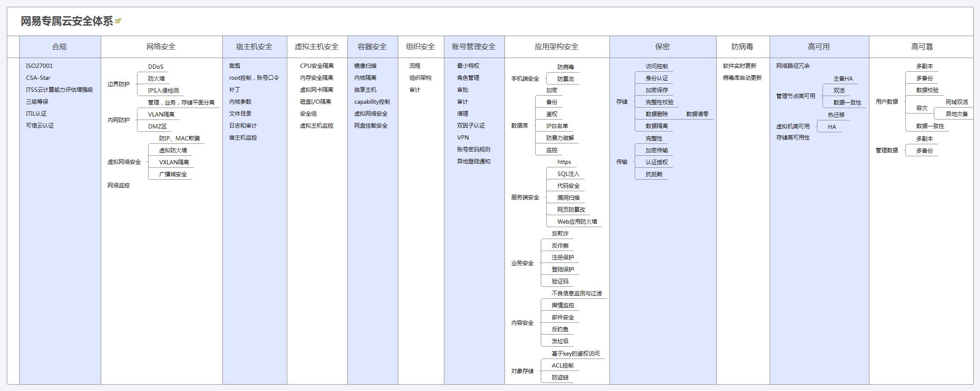Screen dimensions: 980x391
Task: Select the 虚拟主机安全 column header
Action: (317, 47)
